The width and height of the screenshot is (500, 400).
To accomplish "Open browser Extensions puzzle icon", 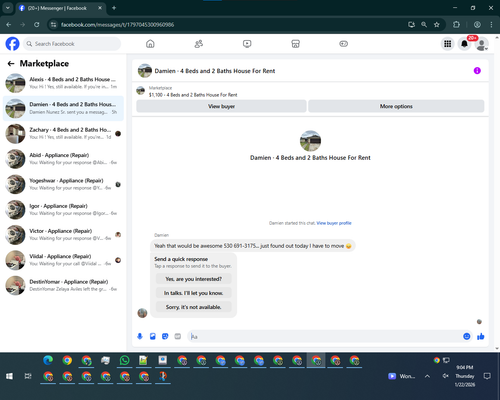I will (456, 25).
